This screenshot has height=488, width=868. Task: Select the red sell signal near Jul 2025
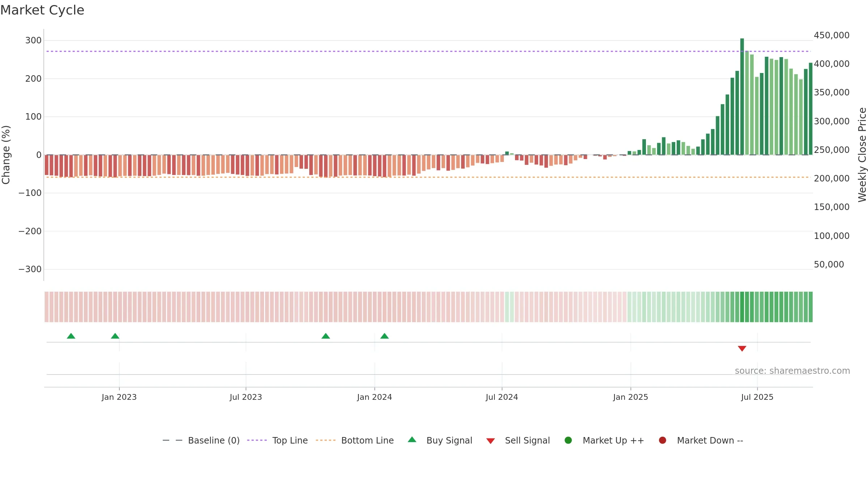(742, 348)
